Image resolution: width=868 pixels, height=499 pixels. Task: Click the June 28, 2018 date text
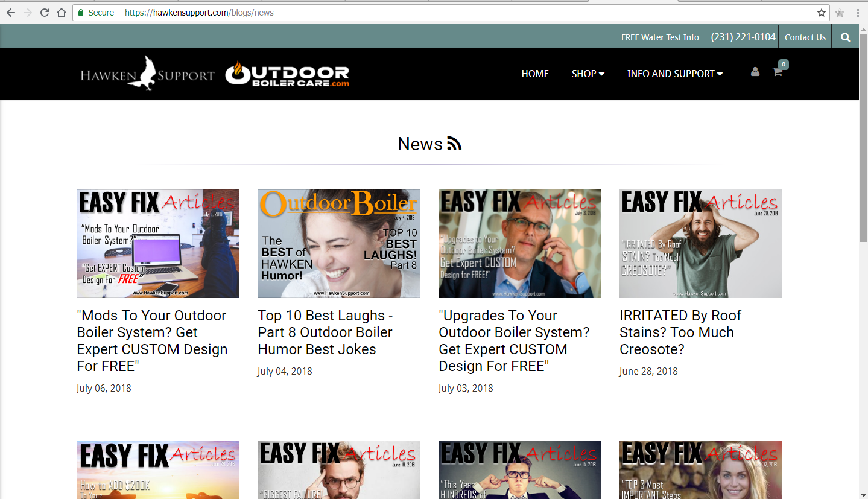648,371
